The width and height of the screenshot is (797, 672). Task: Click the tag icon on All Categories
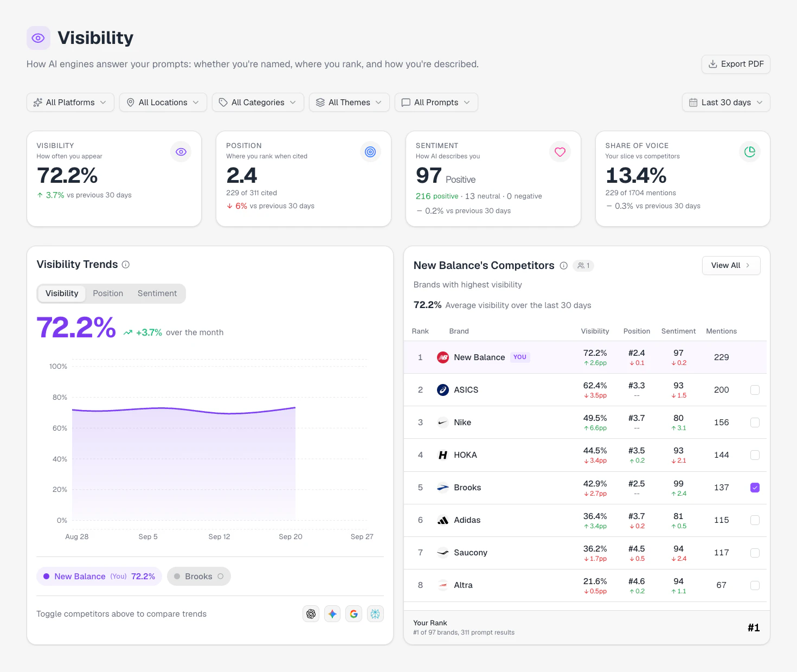click(x=223, y=103)
